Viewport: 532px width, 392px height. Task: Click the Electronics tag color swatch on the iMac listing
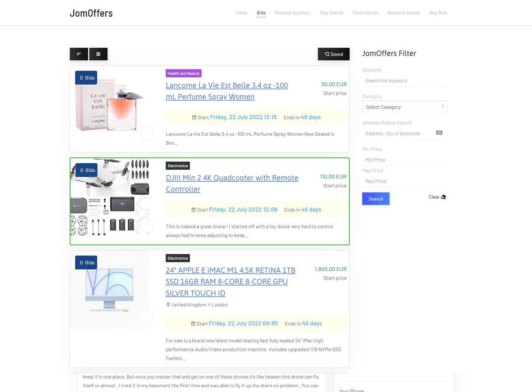click(177, 258)
